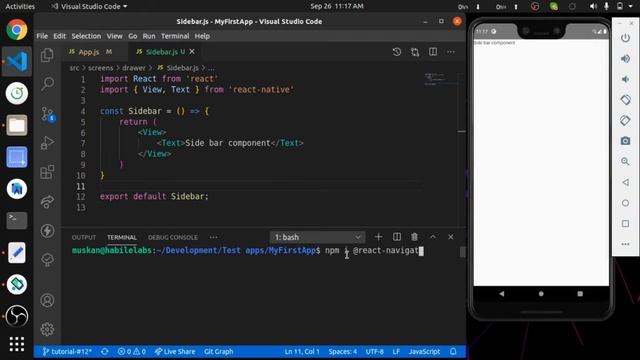Open Show Applications grid in dock
Screen dimensions: 640x360
tap(17, 344)
